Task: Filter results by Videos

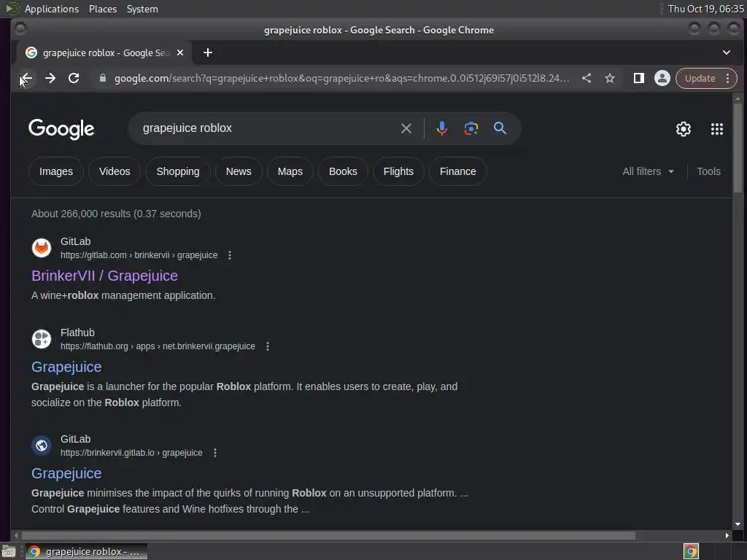Action: [115, 171]
